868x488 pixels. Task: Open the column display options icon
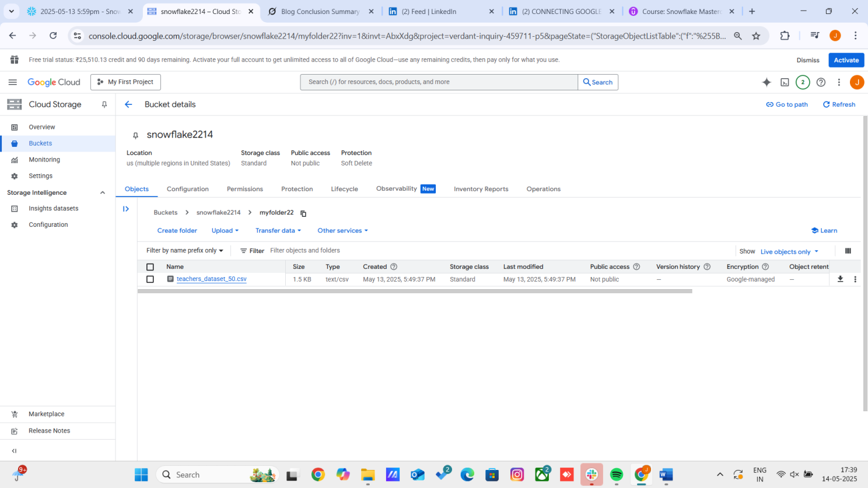(848, 251)
